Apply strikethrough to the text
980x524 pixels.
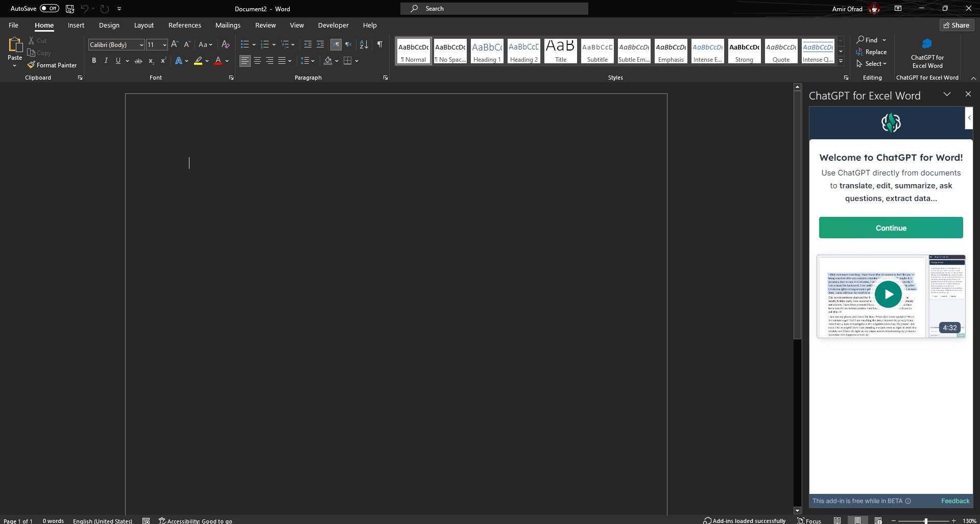[x=138, y=61]
